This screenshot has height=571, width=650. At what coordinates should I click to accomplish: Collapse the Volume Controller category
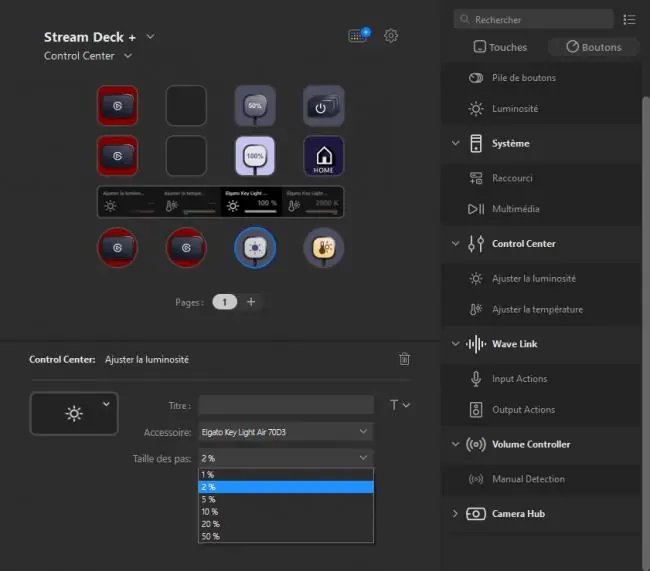pyautogui.click(x=456, y=444)
